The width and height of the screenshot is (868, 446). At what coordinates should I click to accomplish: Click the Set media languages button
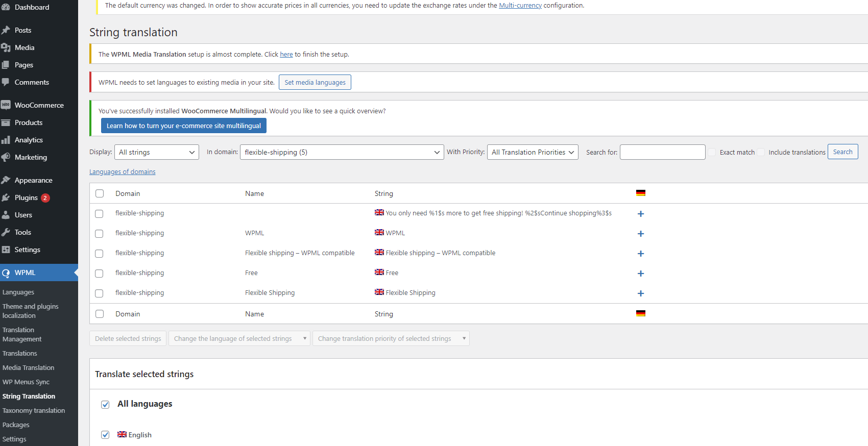(x=315, y=82)
